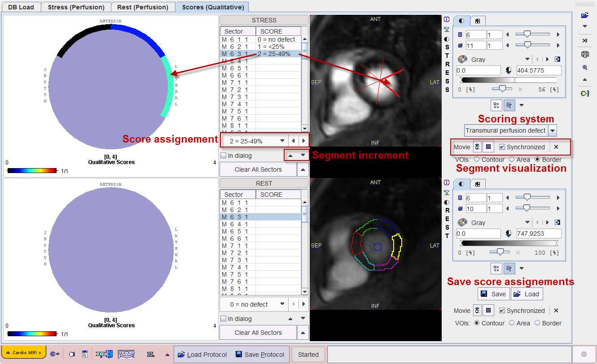Select Area VOI option for STRESS
This screenshot has width=597, height=364.
tap(512, 160)
